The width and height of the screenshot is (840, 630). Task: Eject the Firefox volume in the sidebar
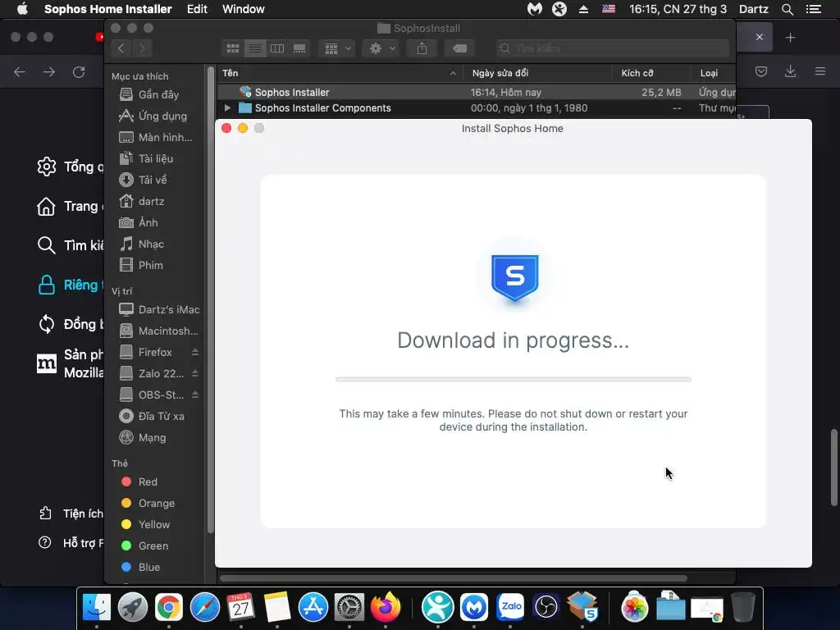coord(195,352)
